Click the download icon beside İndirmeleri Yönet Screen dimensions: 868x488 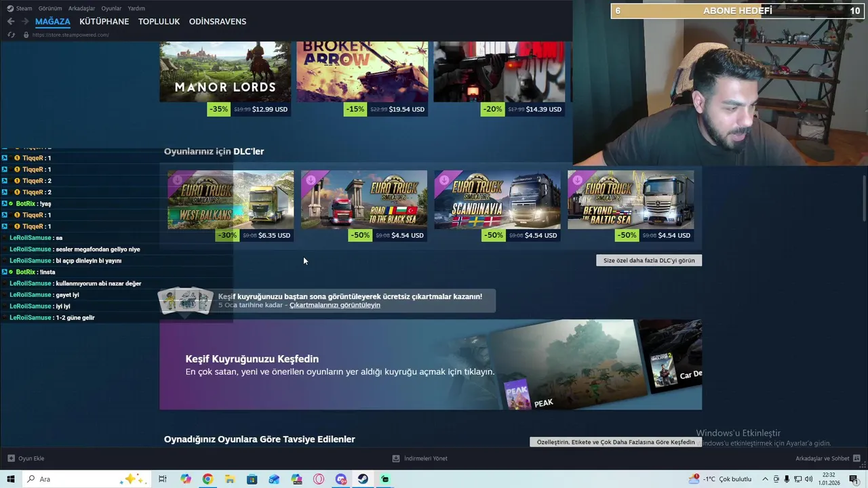(396, 458)
